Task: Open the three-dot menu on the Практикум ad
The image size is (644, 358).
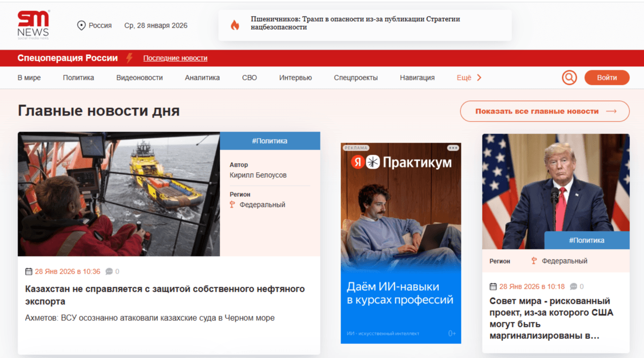Action: pyautogui.click(x=453, y=148)
